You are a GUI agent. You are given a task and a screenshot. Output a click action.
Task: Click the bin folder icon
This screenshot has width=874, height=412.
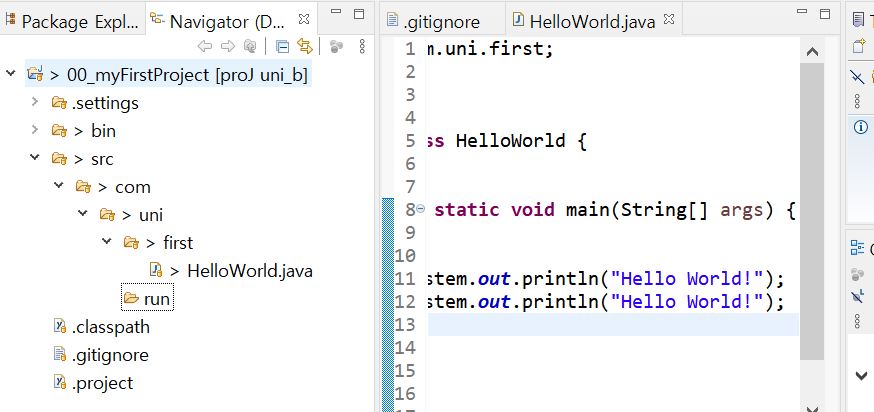click(x=59, y=131)
